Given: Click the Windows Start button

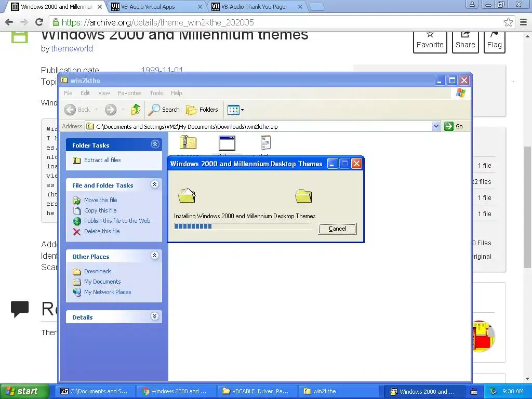Looking at the screenshot, I should click(24, 391).
